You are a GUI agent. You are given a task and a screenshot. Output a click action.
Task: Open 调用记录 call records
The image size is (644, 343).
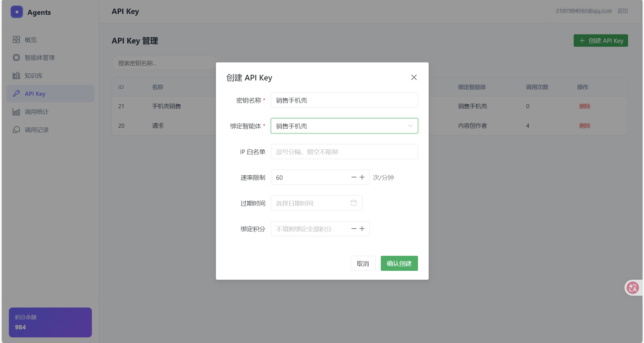50,130
